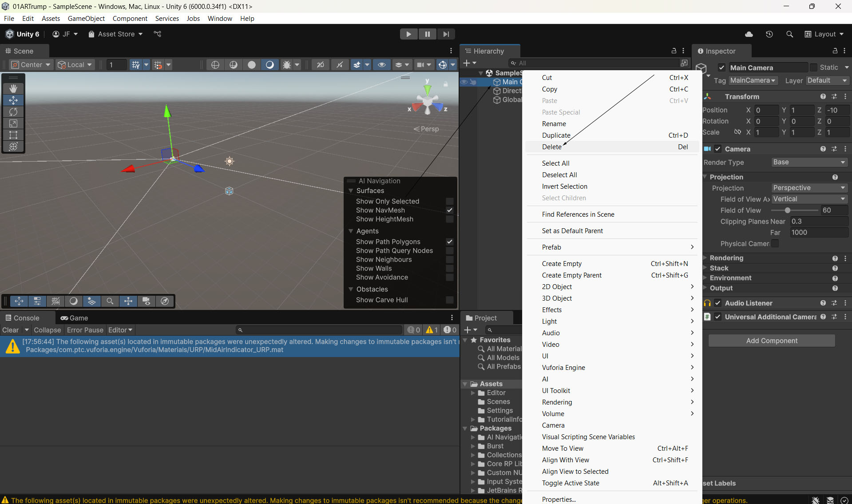
Task: Open Unity cloud icon in toolbar
Action: 749,34
